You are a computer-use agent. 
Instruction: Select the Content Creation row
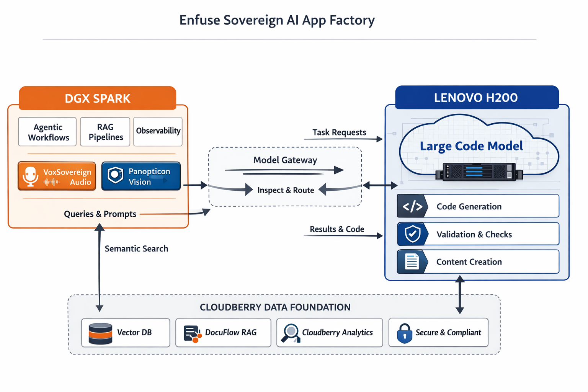click(478, 261)
